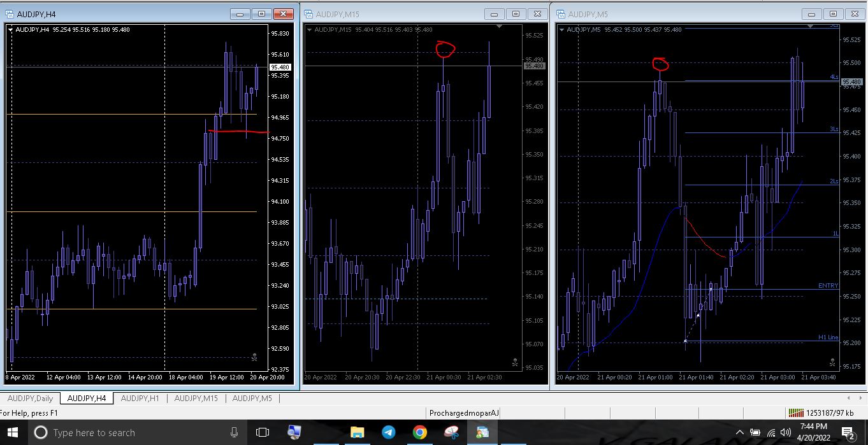Open the dropdown arrow beside AUDJPY,H4 chart label
Viewport: 868px width, 445px height.
click(11, 29)
